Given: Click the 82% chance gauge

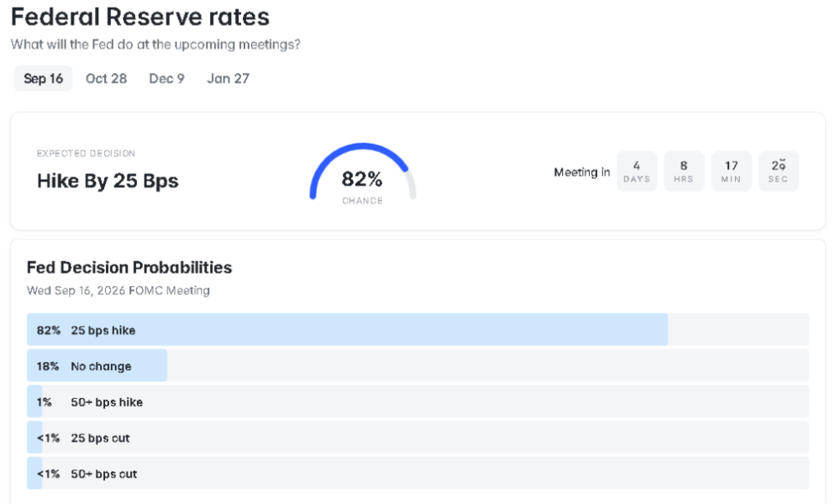Looking at the screenshot, I should (363, 174).
